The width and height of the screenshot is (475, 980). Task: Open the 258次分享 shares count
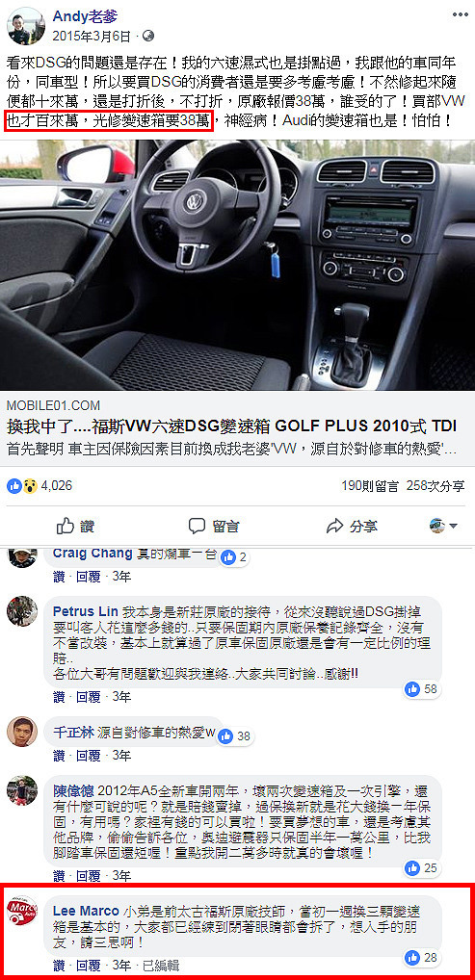coord(436,486)
